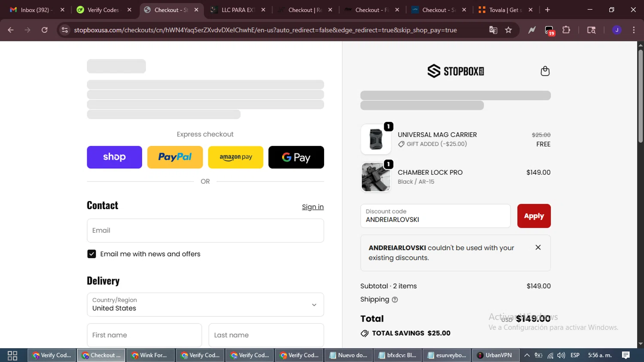Screen dimensions: 644x362
Task: Click the address bar URL
Action: tap(265, 30)
